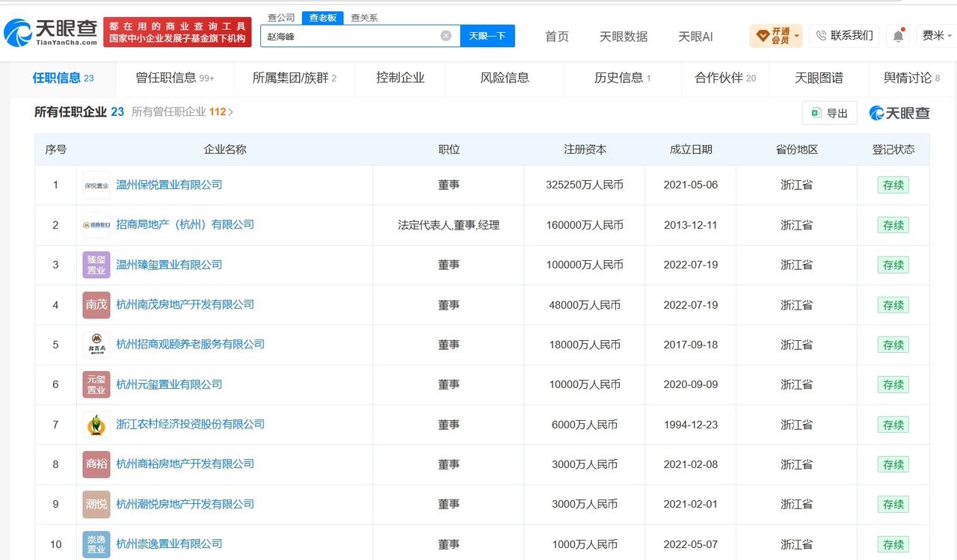The image size is (957, 560).
Task: Open 杭州商裕房地产开发有限公司 link
Action: point(185,464)
